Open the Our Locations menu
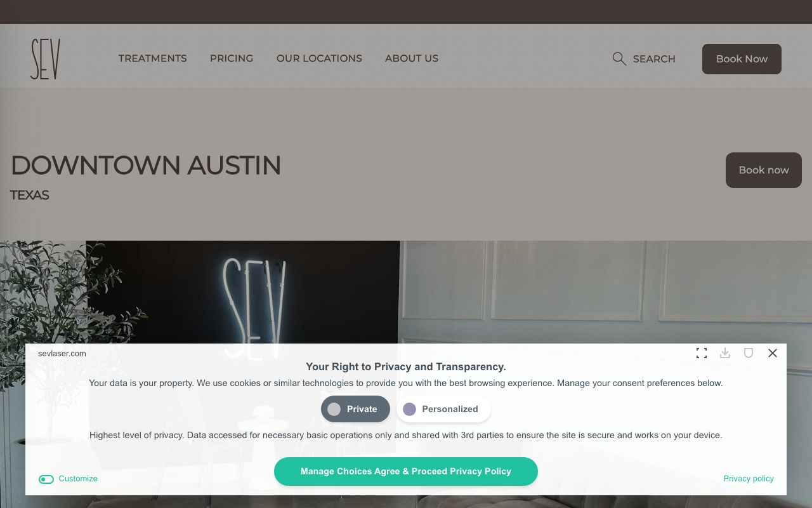 coord(319,58)
